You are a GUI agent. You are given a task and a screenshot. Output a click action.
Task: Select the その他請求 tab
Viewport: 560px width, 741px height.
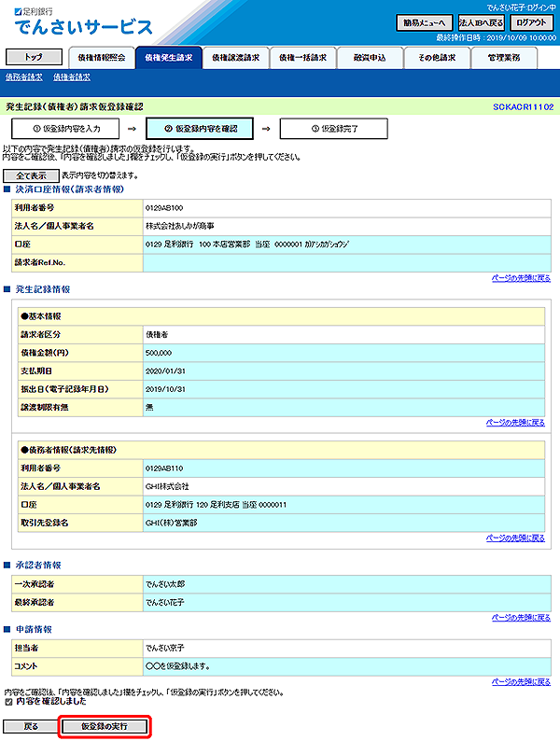point(437,57)
